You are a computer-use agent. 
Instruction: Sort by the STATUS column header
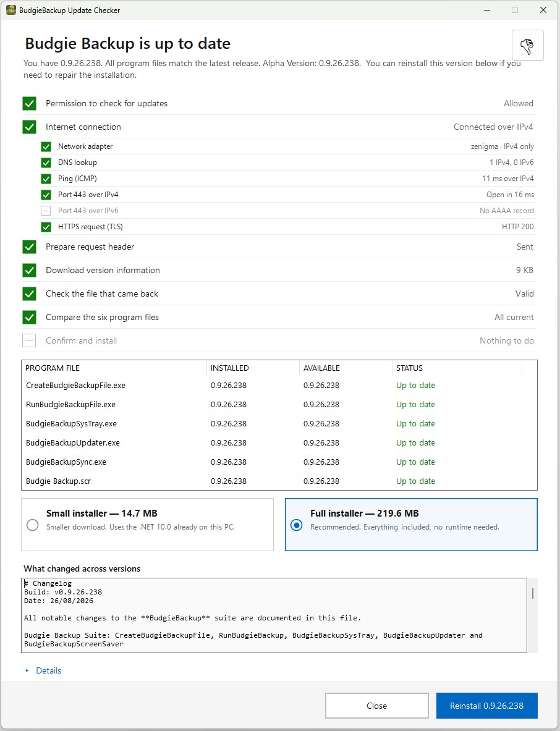tap(457, 368)
